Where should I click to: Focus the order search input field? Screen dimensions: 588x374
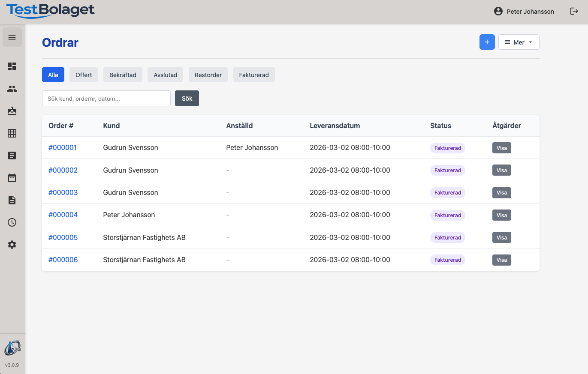click(106, 99)
